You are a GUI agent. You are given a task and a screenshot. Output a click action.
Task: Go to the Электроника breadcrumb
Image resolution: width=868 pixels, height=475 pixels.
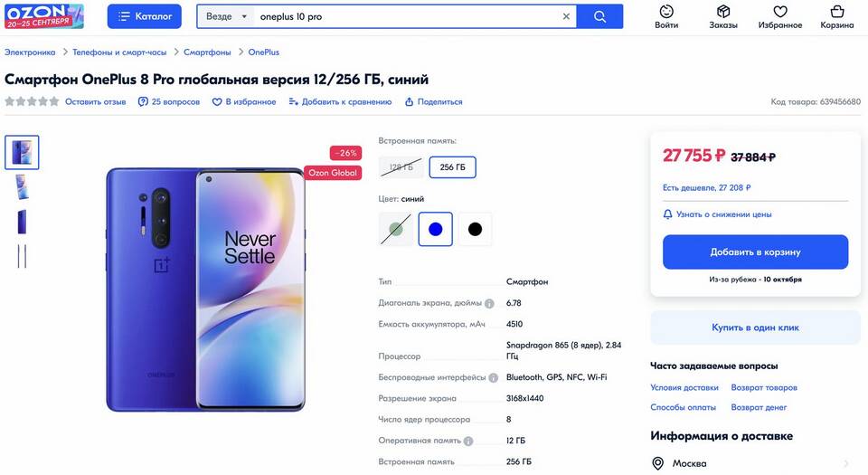pos(30,52)
